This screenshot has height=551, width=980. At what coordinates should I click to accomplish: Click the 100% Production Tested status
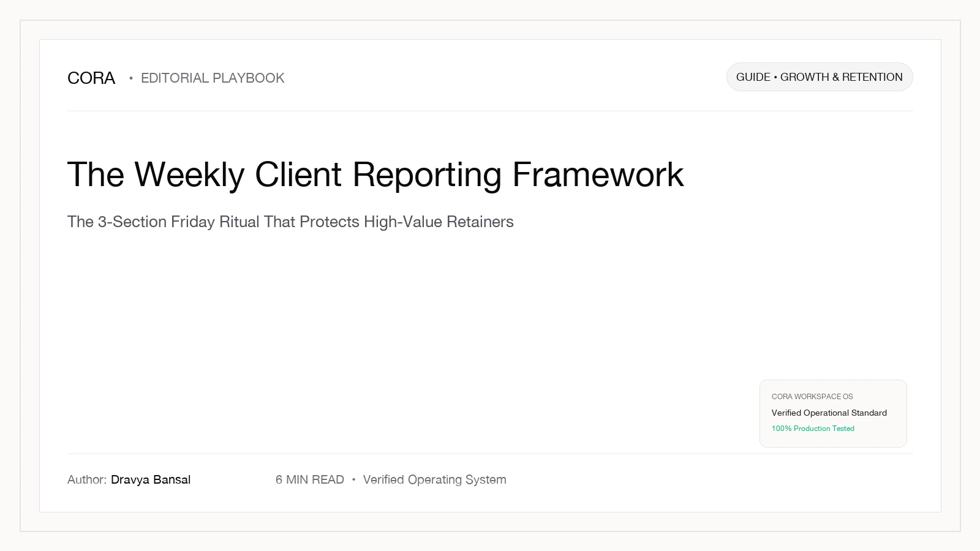coord(813,429)
